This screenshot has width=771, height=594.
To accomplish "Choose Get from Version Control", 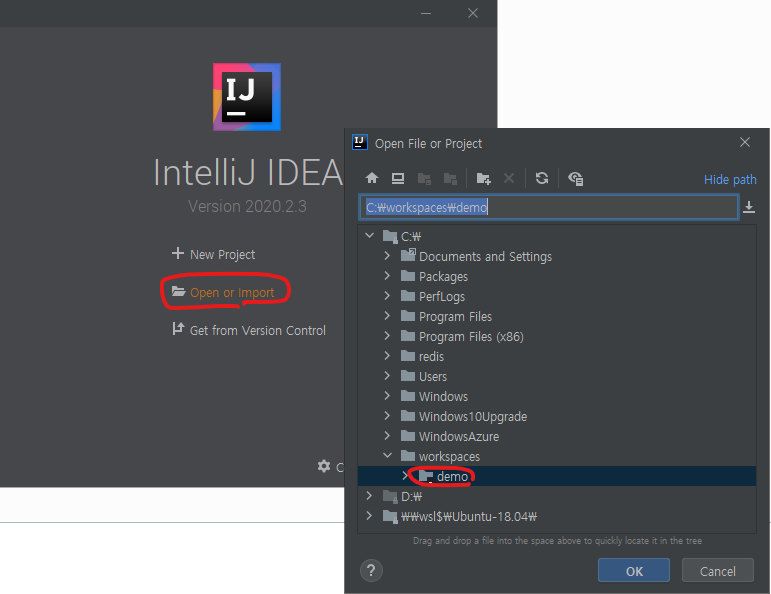I will click(x=248, y=330).
